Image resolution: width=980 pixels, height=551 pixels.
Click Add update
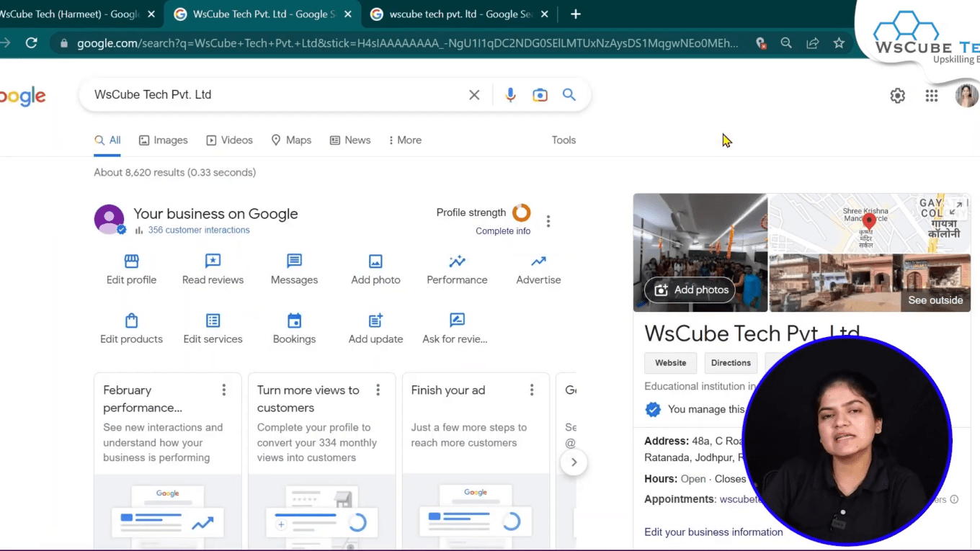click(375, 328)
